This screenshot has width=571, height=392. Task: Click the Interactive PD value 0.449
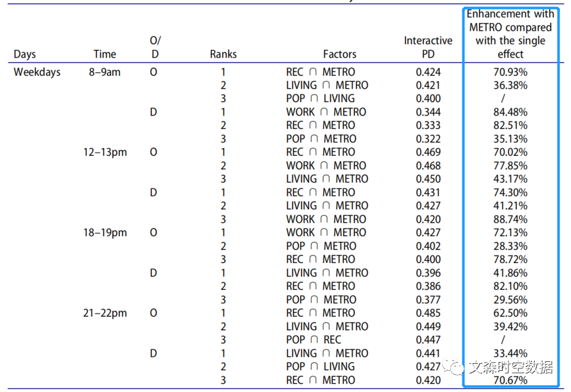pos(428,326)
